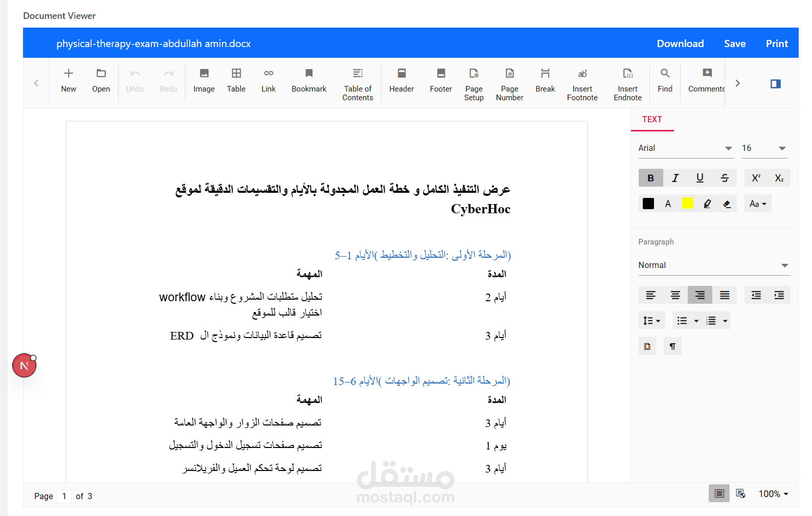This screenshot has height=516, width=812.
Task: Insert Table of Contents
Action: tap(358, 84)
